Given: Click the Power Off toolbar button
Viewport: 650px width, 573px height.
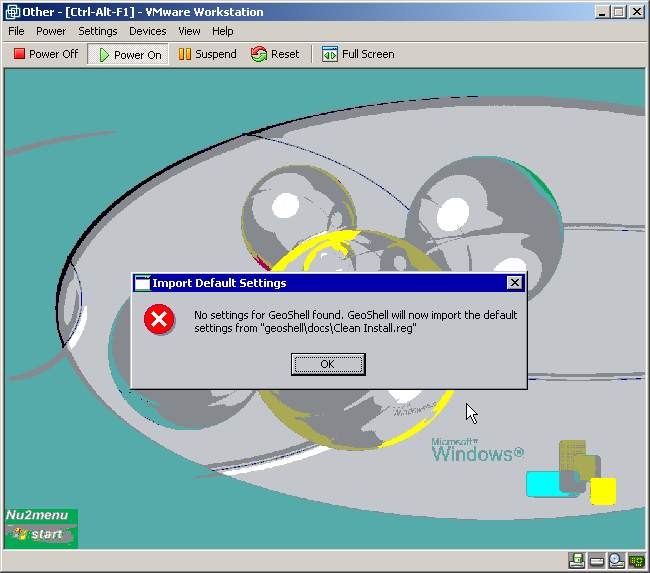Looking at the screenshot, I should (45, 54).
